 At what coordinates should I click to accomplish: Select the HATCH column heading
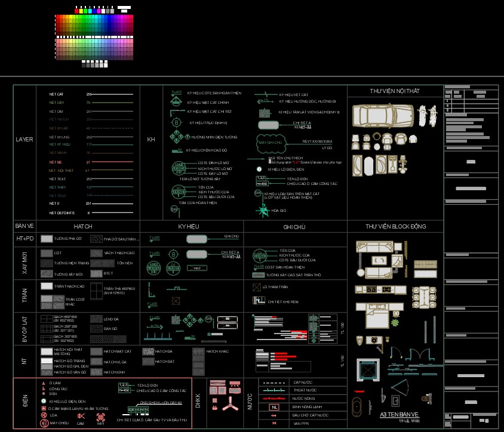pos(83,226)
